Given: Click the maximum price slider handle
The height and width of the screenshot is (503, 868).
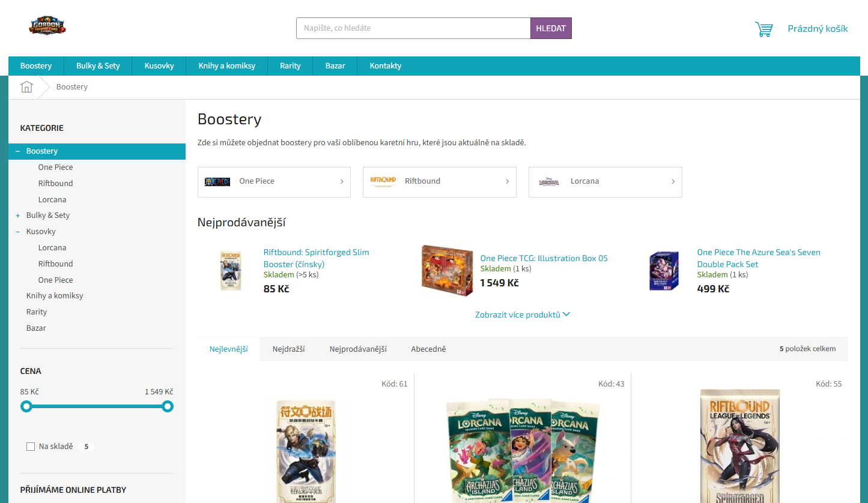Looking at the screenshot, I should click(168, 407).
